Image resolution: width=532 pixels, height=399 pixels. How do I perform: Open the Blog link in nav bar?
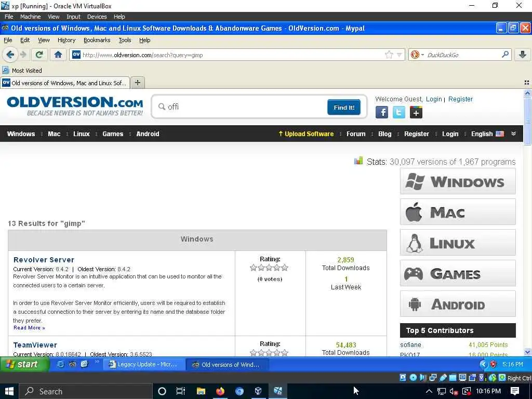(385, 134)
